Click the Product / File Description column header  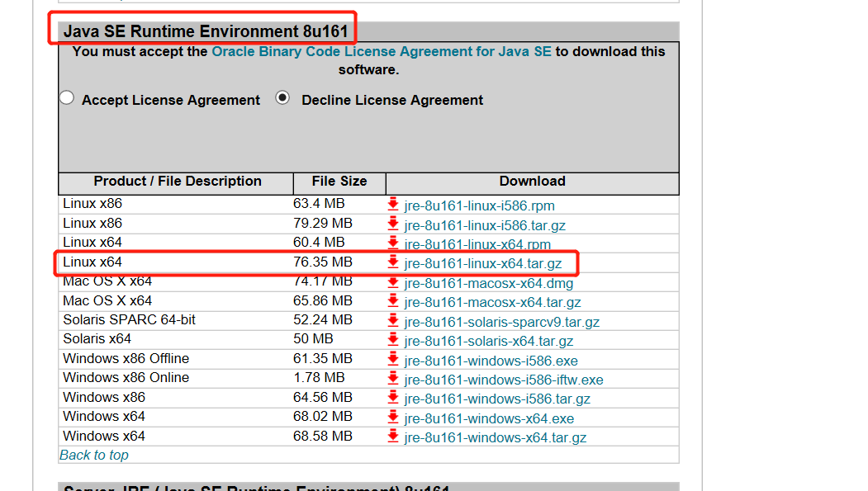point(177,182)
